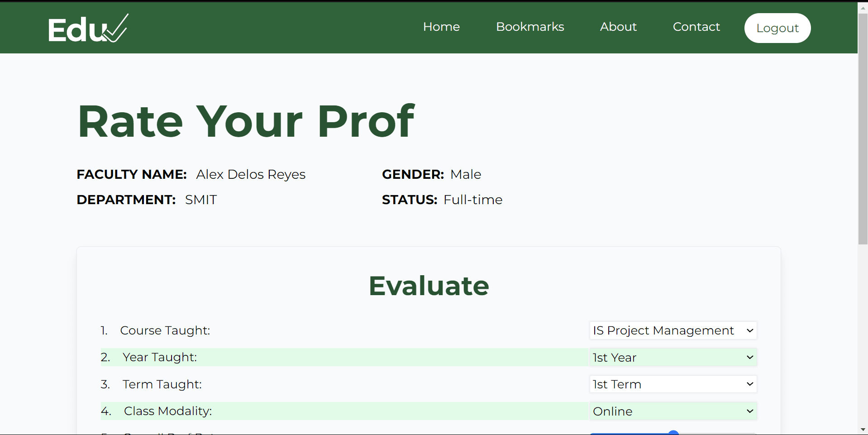This screenshot has width=868, height=435.
Task: Open the Online class modality dropdown
Action: click(x=672, y=411)
